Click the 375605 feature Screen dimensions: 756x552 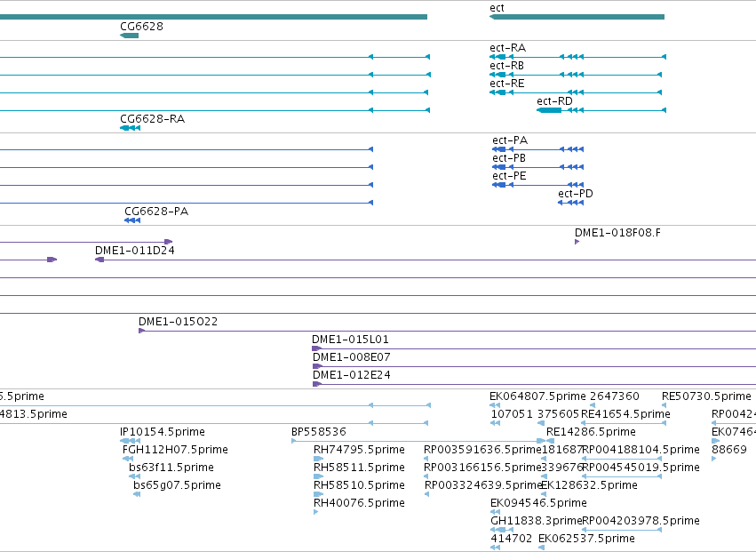click(x=542, y=423)
